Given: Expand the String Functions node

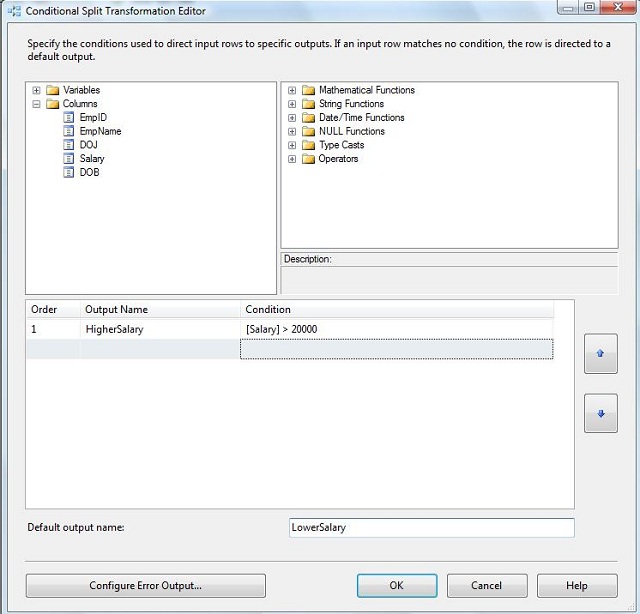Looking at the screenshot, I should [292, 104].
